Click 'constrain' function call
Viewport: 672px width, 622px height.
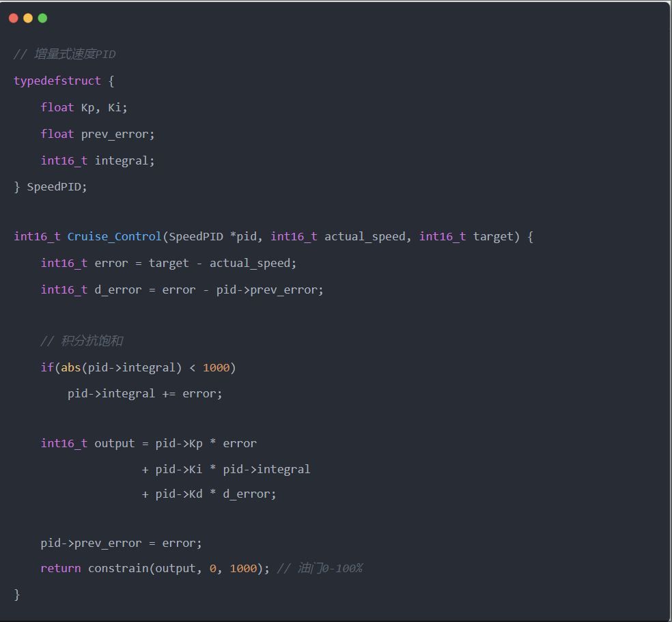coord(118,569)
